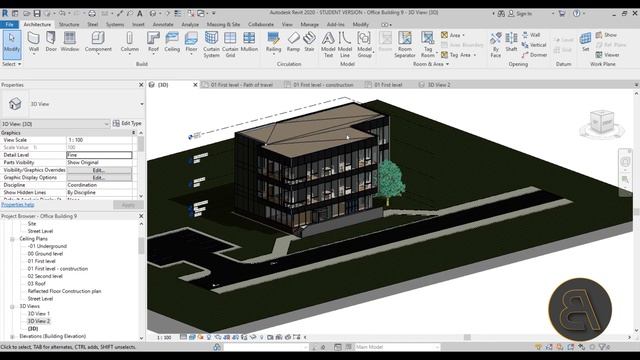640x360 pixels.
Task: Select the Wall tool
Action: click(x=33, y=42)
